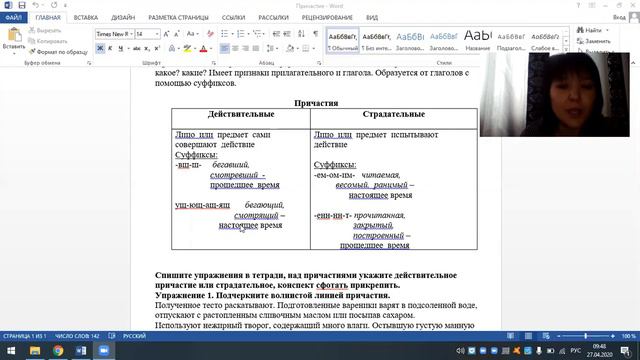Screen dimensions: 640x360
Task: Click Найти to search the document
Action: pos(590,30)
